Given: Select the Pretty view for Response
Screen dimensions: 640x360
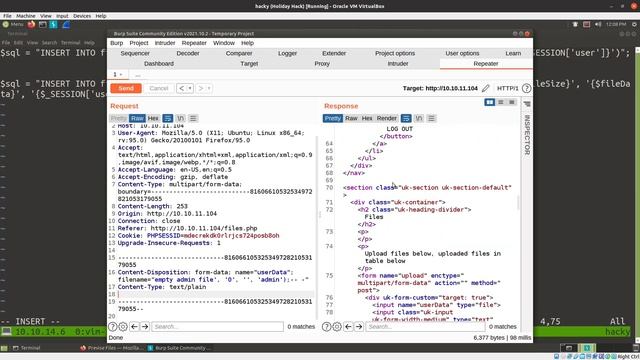Looking at the screenshot, I should [x=333, y=118].
